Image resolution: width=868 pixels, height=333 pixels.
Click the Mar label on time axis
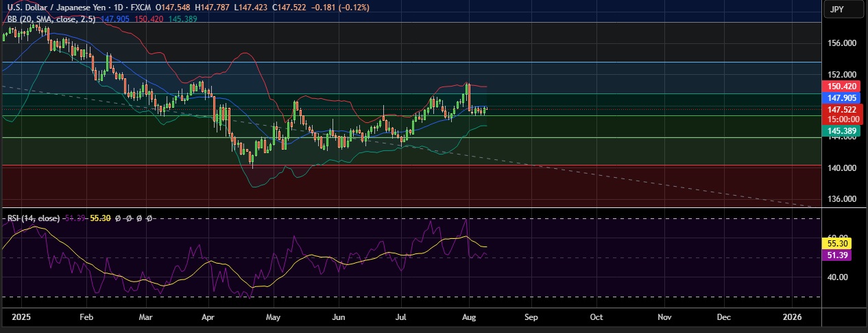[146, 318]
